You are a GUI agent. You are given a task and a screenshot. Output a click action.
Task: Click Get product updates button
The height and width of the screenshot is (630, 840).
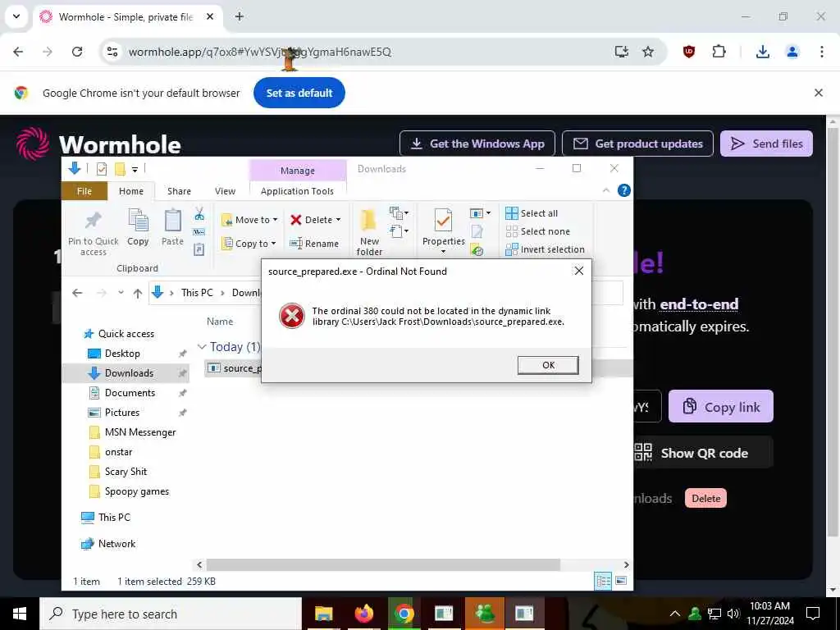pyautogui.click(x=637, y=144)
